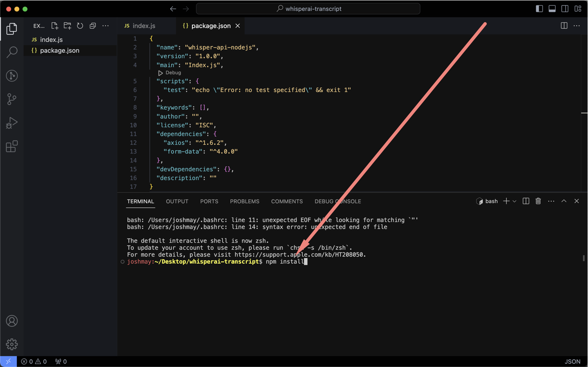This screenshot has height=367, width=588.
Task: Close the terminal panel
Action: pyautogui.click(x=577, y=201)
